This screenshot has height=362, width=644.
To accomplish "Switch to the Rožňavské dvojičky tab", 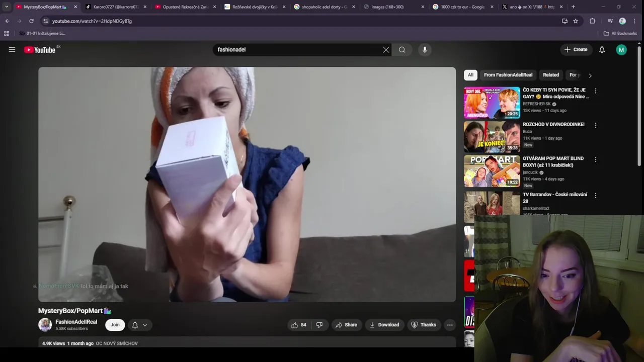I will [254, 7].
